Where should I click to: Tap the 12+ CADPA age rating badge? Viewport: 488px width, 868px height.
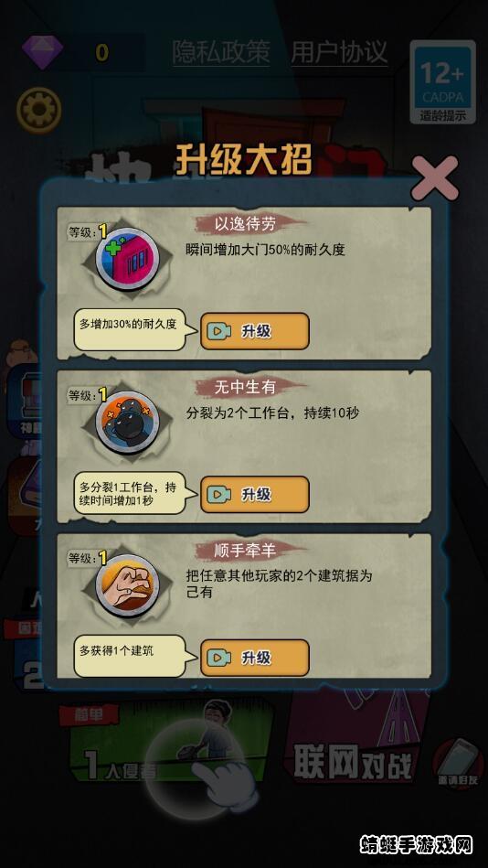(442, 82)
